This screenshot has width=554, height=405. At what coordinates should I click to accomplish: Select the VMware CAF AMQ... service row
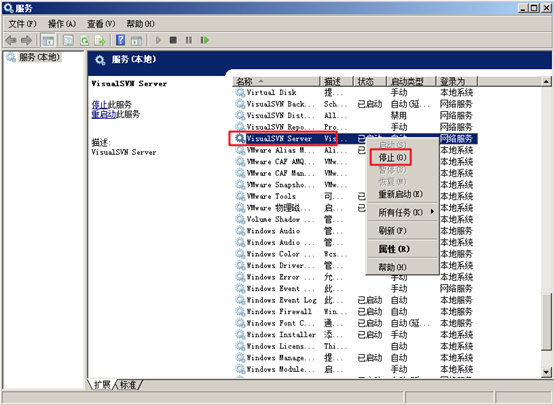pos(354,162)
